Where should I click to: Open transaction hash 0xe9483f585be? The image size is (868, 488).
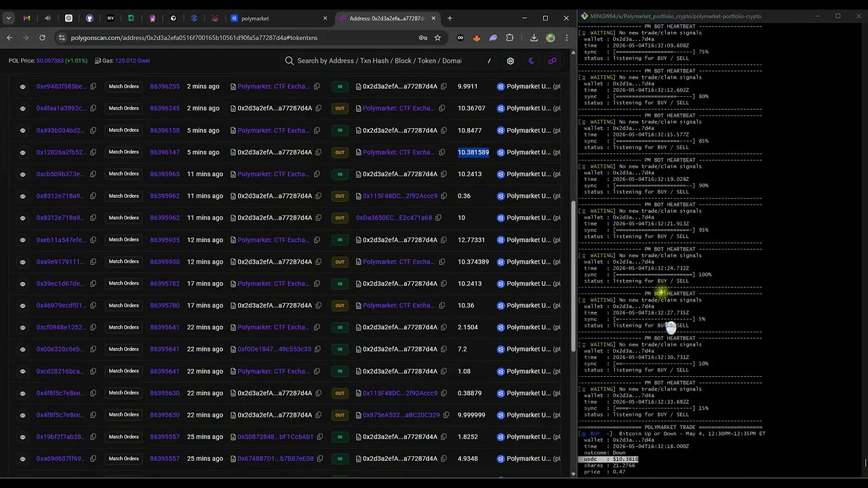[61, 87]
